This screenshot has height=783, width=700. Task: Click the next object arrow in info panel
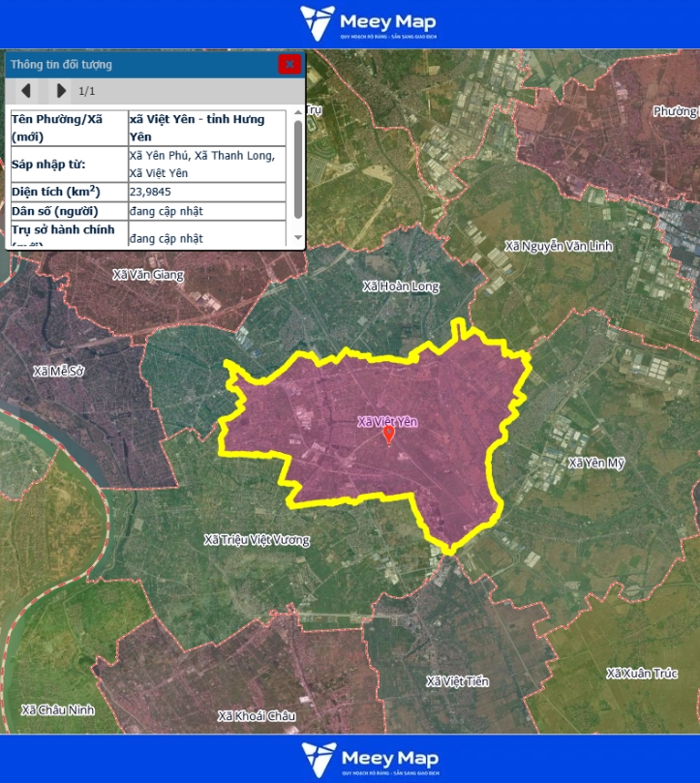click(61, 91)
